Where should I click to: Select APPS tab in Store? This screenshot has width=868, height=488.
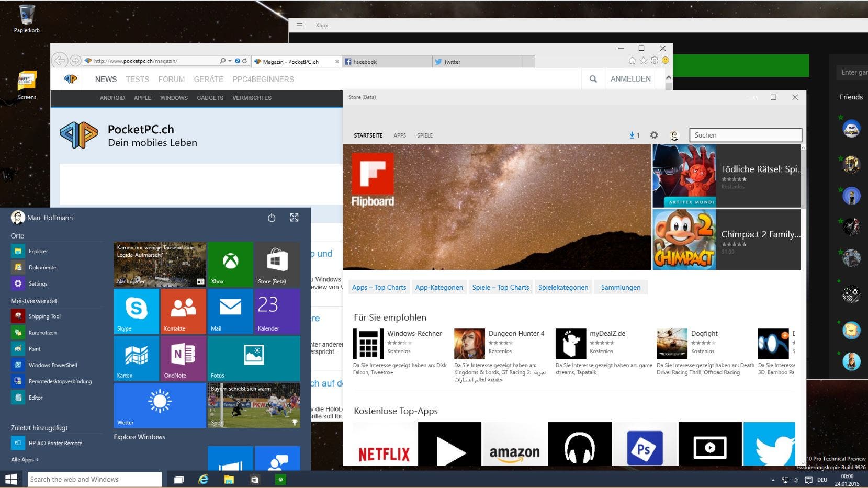pos(400,135)
